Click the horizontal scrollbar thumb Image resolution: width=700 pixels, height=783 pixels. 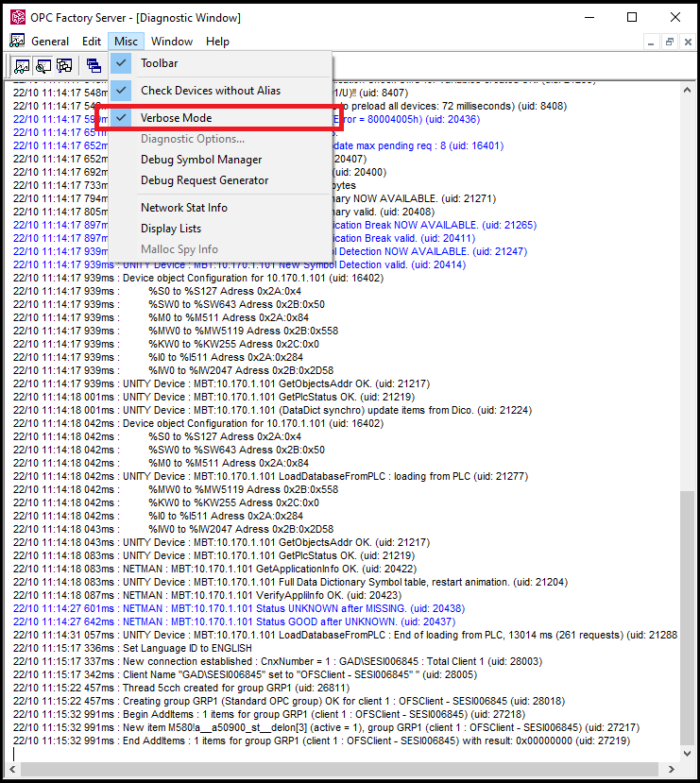click(339, 769)
